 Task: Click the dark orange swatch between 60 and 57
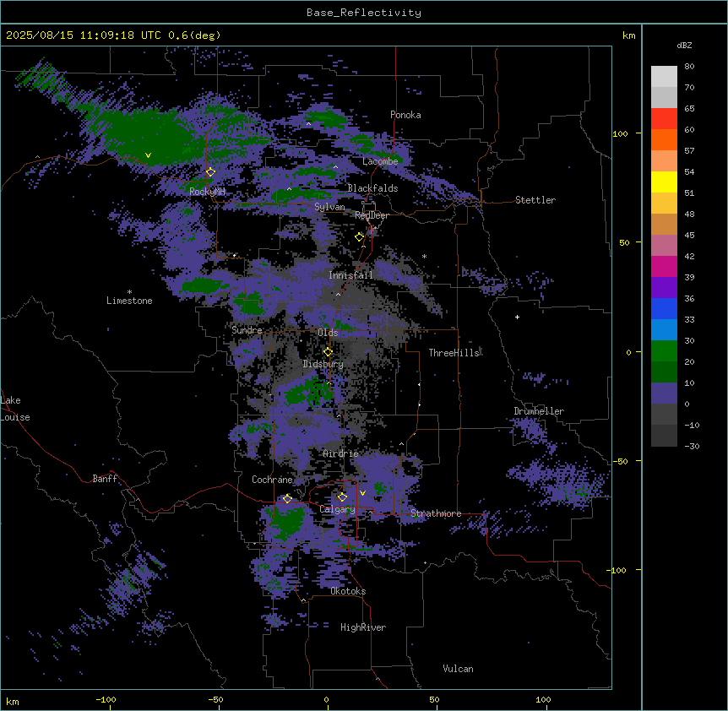click(x=664, y=139)
